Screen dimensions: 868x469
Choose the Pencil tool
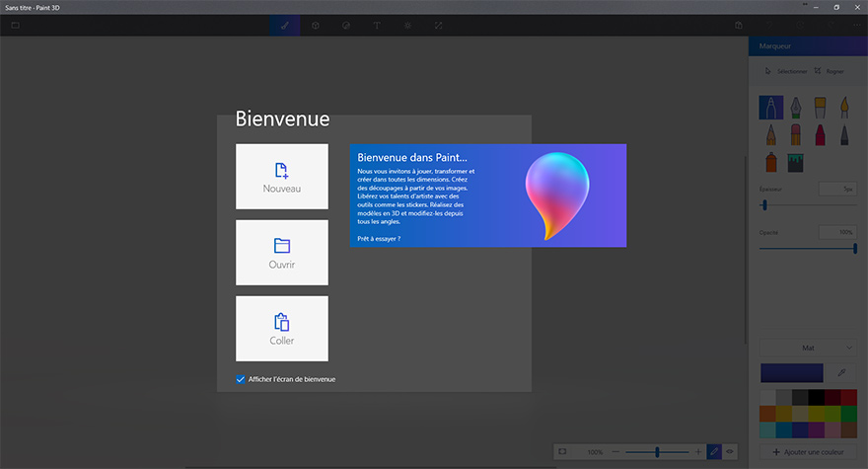click(771, 134)
